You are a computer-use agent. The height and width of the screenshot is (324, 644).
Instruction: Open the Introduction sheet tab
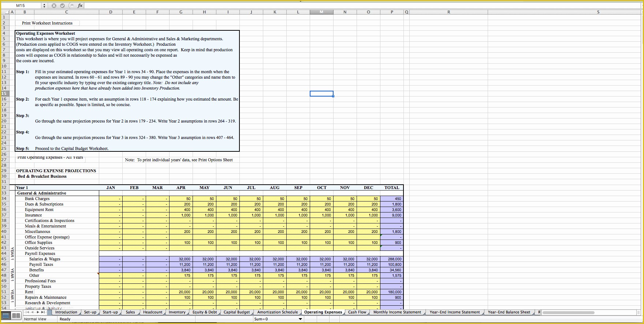[x=66, y=312]
